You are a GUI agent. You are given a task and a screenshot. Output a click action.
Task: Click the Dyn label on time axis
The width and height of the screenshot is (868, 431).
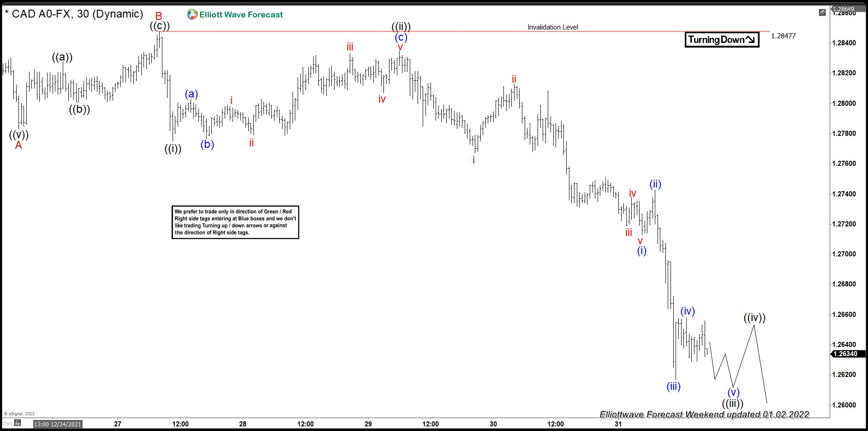(7, 423)
